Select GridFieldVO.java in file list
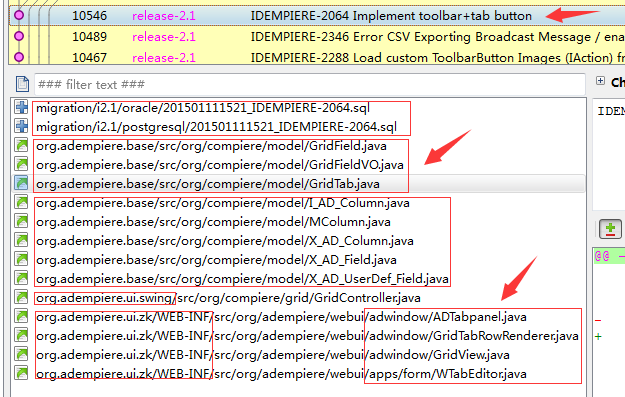The width and height of the screenshot is (625, 397). coord(220,165)
